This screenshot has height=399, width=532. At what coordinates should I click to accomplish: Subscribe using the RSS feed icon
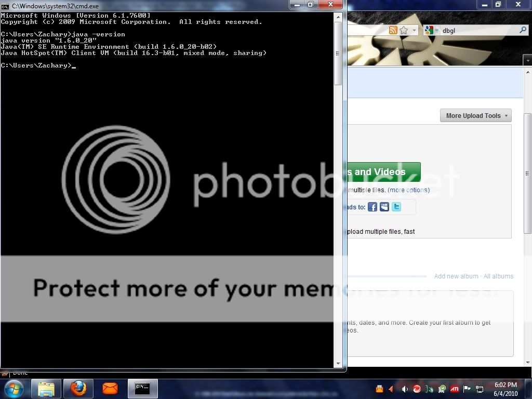(x=393, y=30)
